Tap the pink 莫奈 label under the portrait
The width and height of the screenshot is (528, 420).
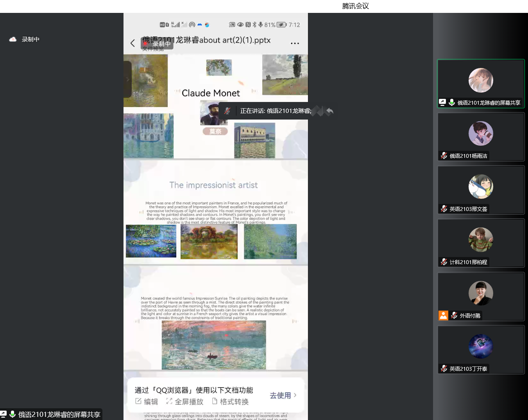click(x=215, y=131)
